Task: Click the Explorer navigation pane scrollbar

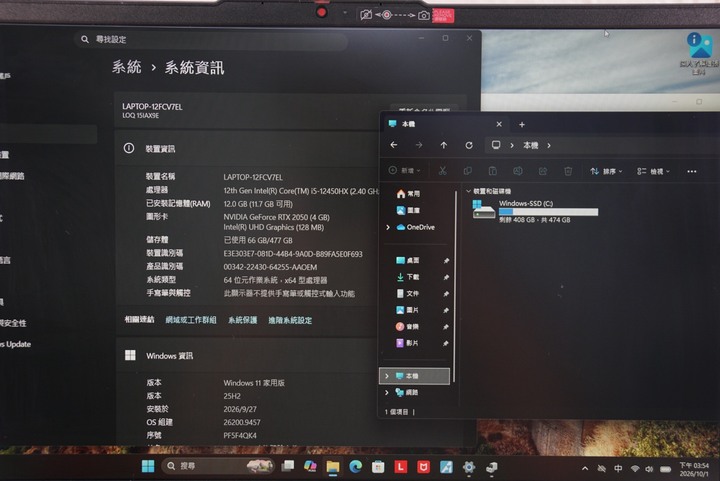Action: [455, 287]
